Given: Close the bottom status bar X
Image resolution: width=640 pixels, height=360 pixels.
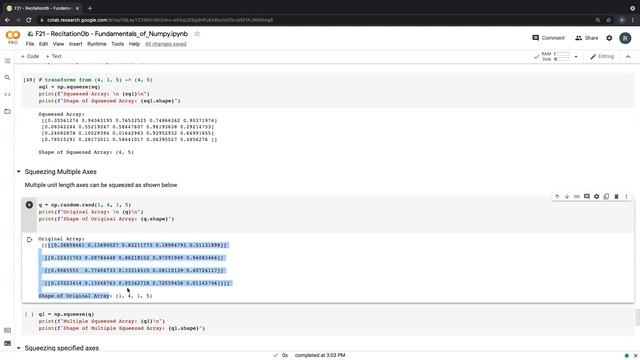Looking at the screenshot, I should pos(635,356).
